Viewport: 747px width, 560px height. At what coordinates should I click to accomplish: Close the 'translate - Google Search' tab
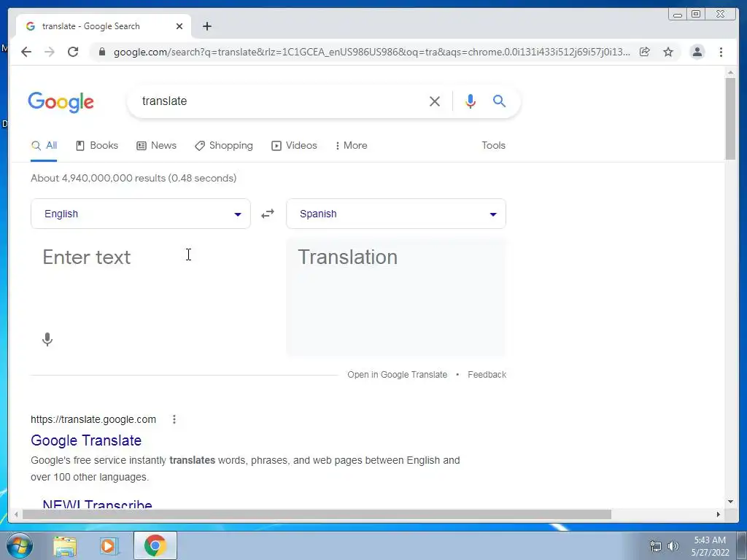coord(179,26)
